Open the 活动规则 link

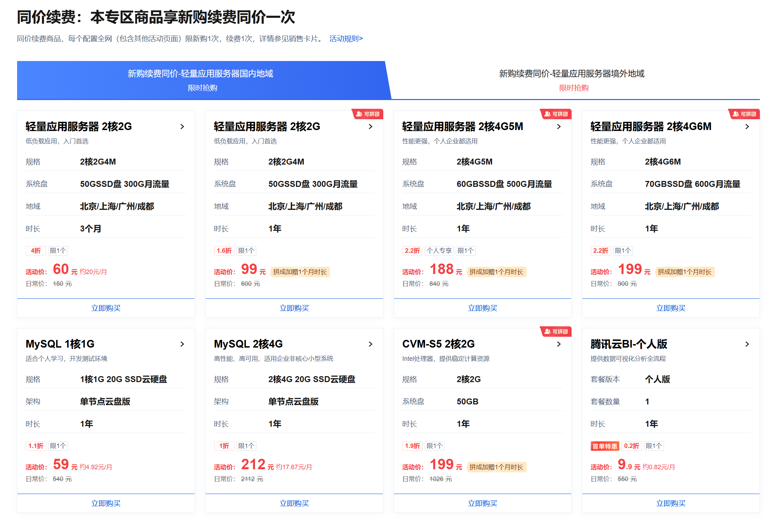(x=346, y=39)
